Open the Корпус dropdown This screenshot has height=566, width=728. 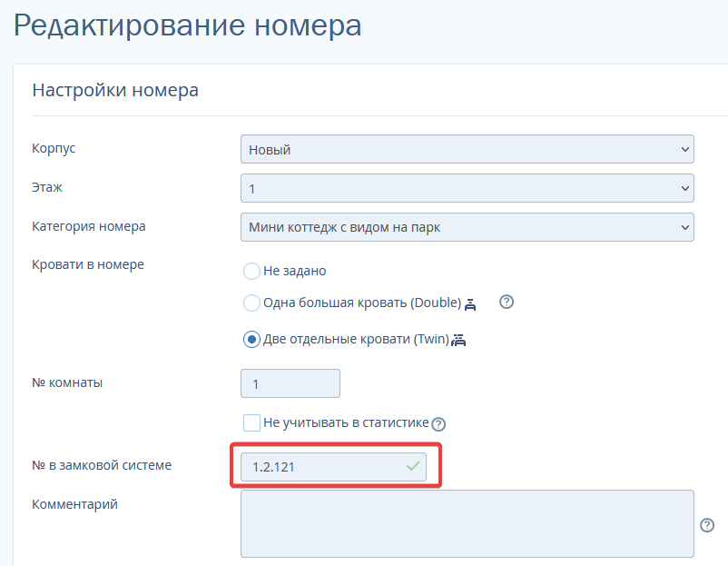click(467, 149)
